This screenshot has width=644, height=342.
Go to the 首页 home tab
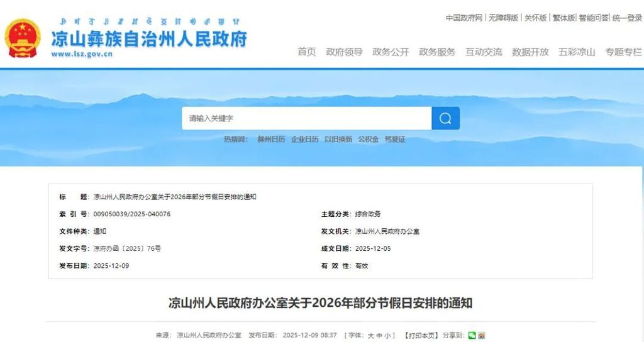tap(307, 52)
